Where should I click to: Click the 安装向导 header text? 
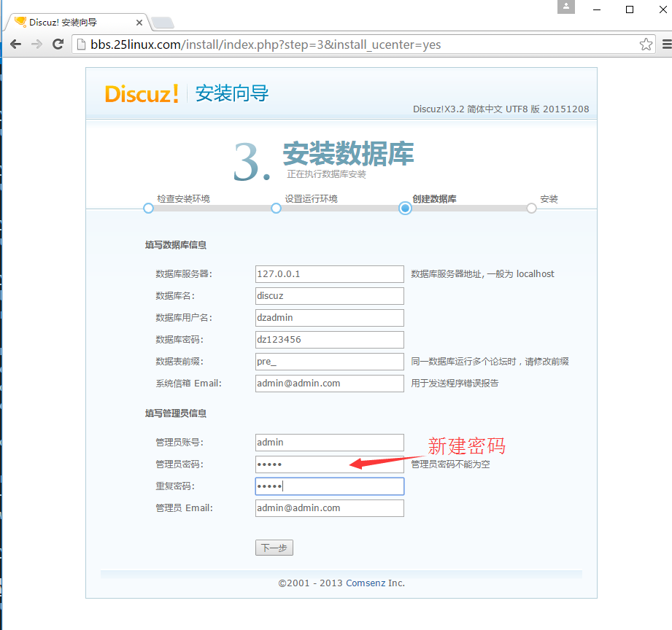click(232, 93)
